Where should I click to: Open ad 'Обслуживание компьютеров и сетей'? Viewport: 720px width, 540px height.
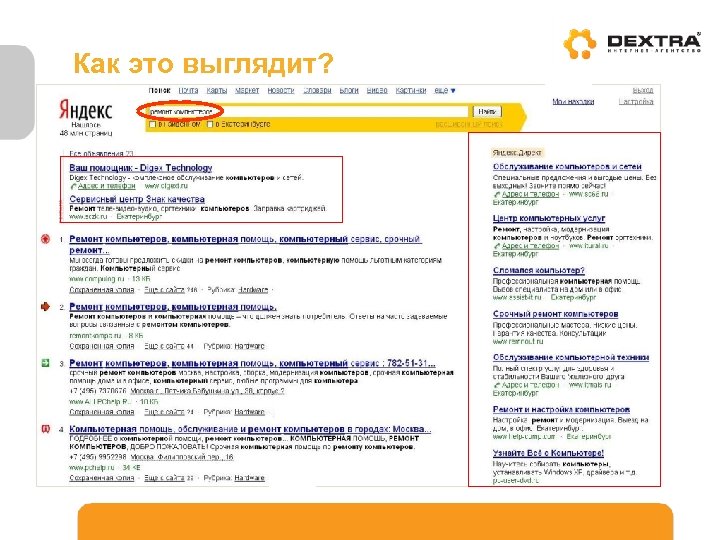pos(567,166)
